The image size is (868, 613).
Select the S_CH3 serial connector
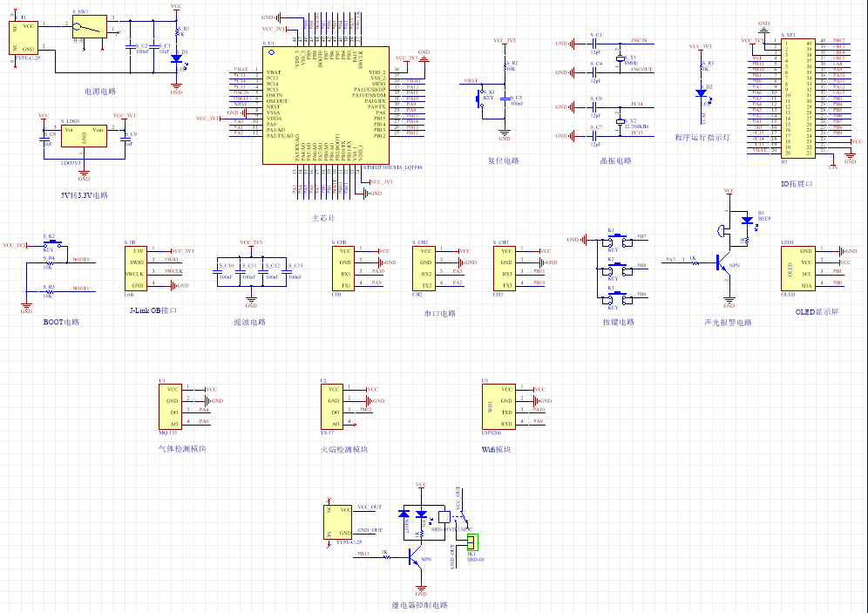tap(505, 268)
